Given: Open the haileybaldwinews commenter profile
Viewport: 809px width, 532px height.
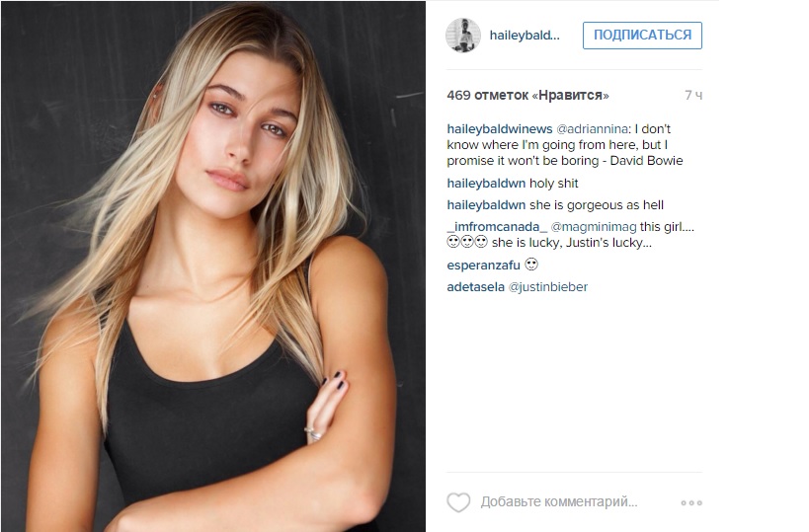Looking at the screenshot, I should [500, 129].
